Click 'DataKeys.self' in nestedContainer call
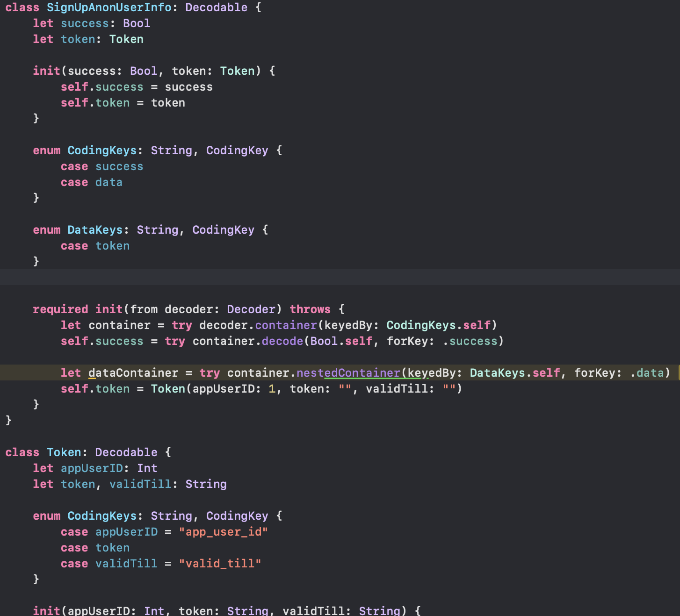The image size is (680, 616). pos(515,373)
